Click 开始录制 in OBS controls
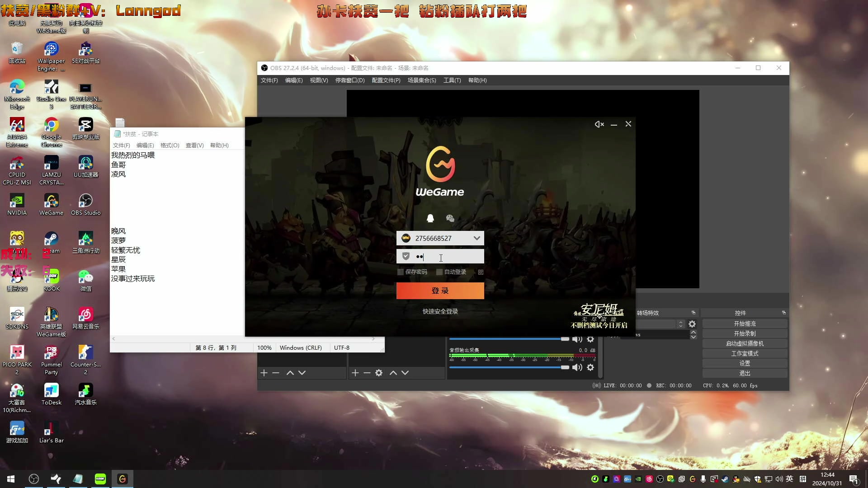The width and height of the screenshot is (868, 488). coord(745,334)
